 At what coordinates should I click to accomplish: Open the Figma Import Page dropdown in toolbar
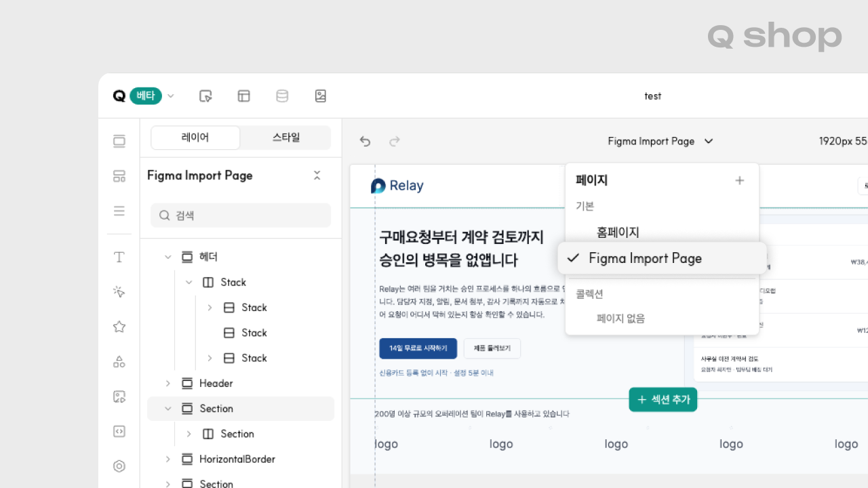(x=660, y=141)
